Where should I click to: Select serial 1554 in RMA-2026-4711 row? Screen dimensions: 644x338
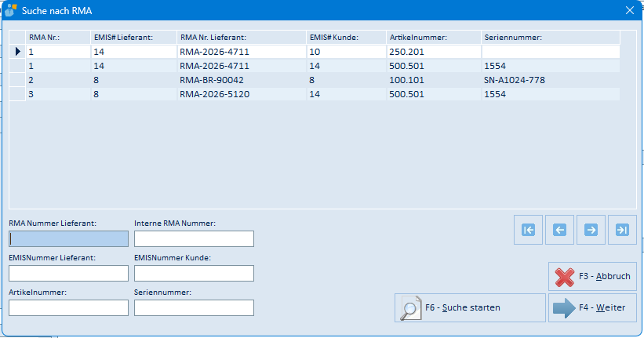coord(551,66)
